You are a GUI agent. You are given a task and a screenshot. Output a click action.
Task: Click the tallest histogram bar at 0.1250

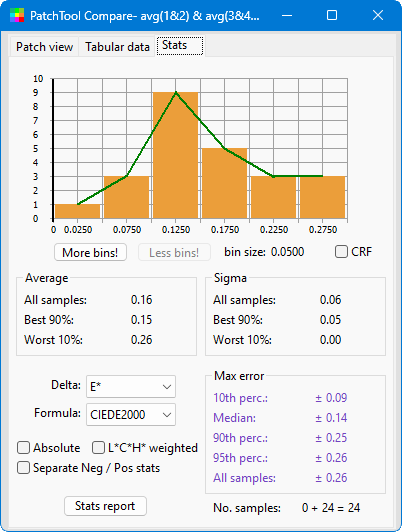pyautogui.click(x=175, y=155)
